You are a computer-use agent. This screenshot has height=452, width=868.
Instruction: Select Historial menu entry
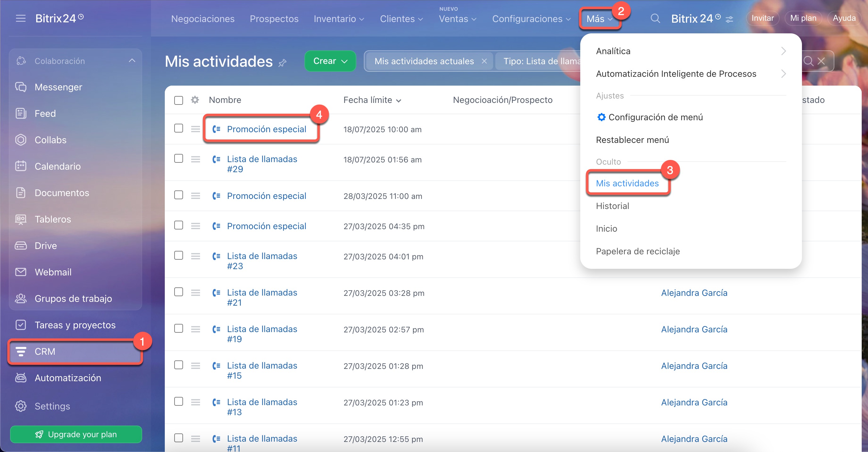click(x=612, y=206)
